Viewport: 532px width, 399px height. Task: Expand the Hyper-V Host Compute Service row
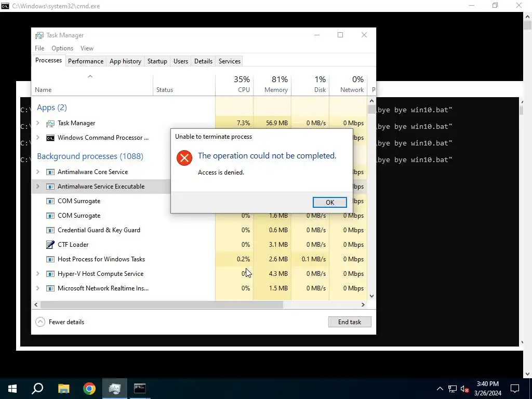[37, 274]
